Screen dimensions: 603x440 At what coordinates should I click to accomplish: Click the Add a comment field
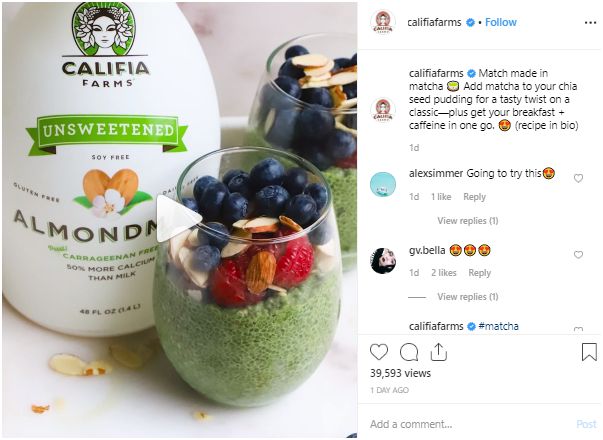469,424
